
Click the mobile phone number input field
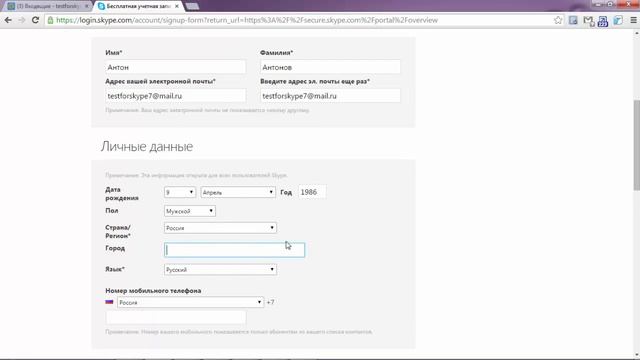pos(176,318)
